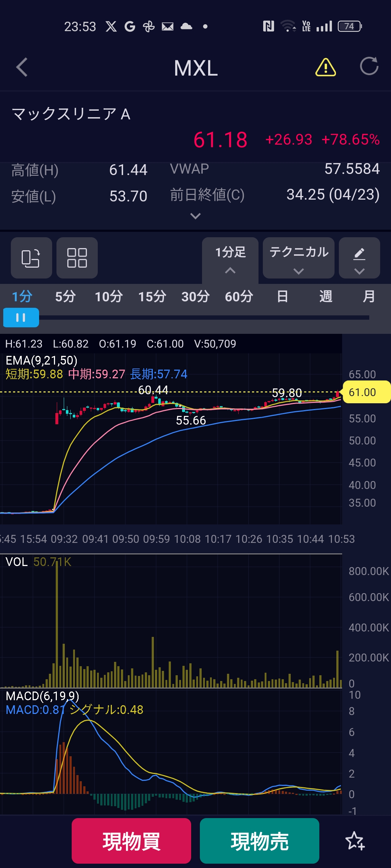Screen dimensions: 391x868
Task: Expand the quote details chevron
Action: tap(195, 216)
